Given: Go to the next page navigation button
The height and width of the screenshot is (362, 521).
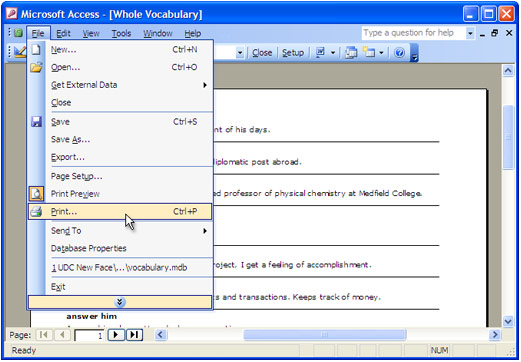Looking at the screenshot, I should (116, 334).
